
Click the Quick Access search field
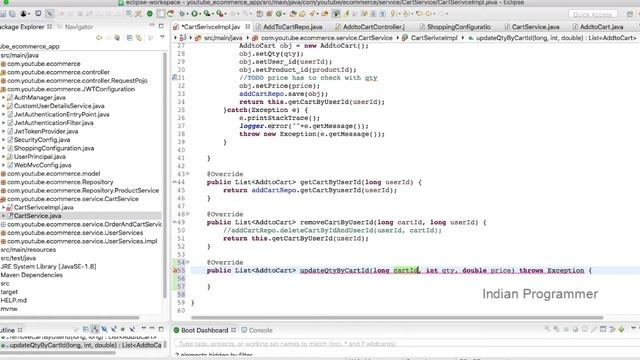pyautogui.click(x=592, y=14)
